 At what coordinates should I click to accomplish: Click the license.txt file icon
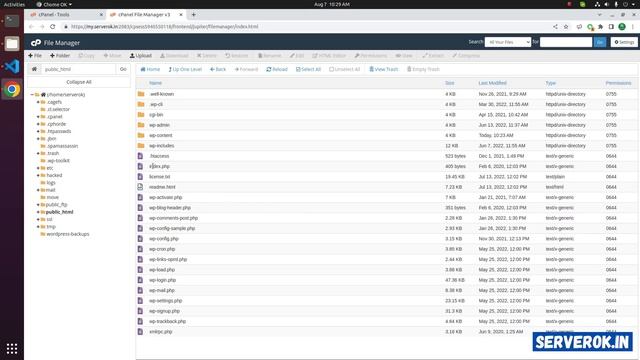(x=140, y=177)
